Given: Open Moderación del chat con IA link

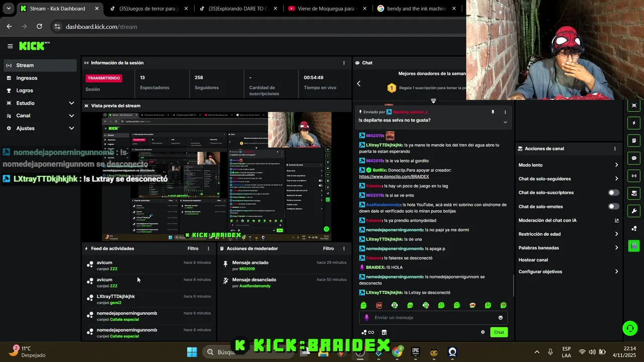Looking at the screenshot, I should coord(569,220).
